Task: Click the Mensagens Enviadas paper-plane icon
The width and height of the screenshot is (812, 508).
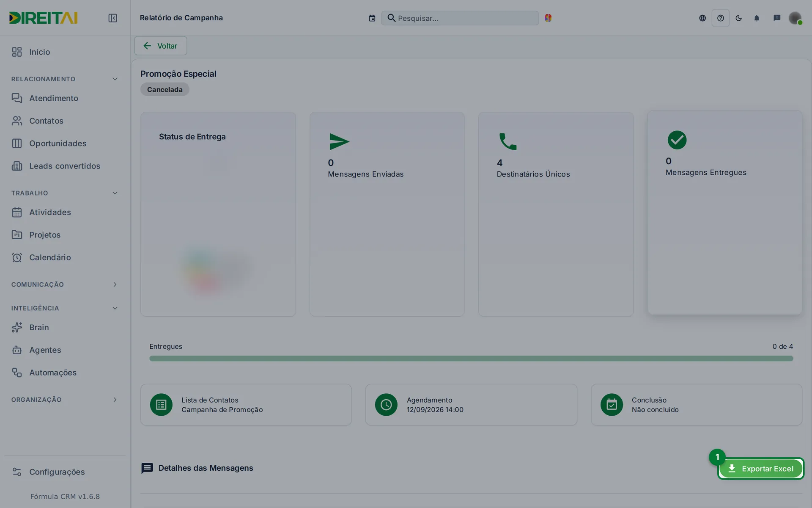Action: pos(339,142)
